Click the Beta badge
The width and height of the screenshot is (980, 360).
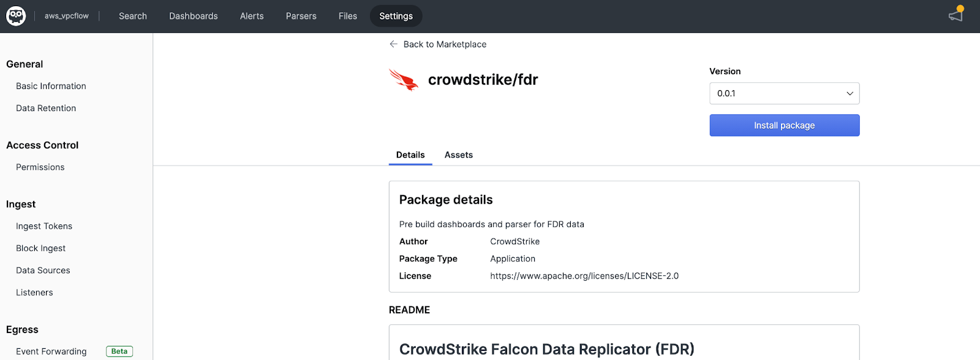pos(119,351)
